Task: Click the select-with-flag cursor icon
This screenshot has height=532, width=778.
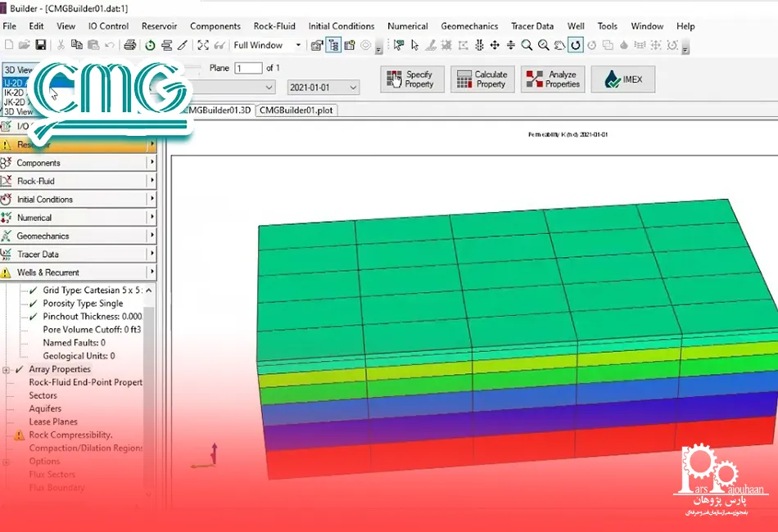Action: point(399,46)
